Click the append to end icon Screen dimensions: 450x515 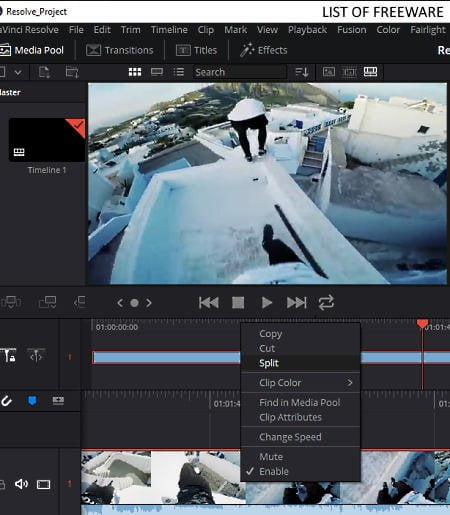tap(47, 302)
